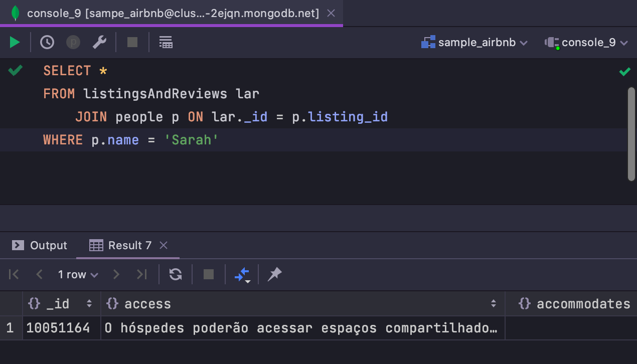Click the inspection status checkmark at editor right

pyautogui.click(x=624, y=72)
